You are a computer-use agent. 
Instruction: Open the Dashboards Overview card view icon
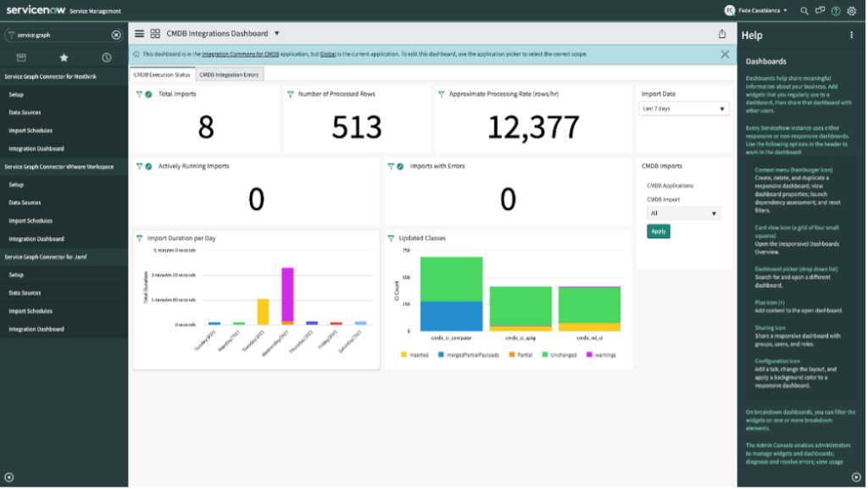(x=156, y=34)
